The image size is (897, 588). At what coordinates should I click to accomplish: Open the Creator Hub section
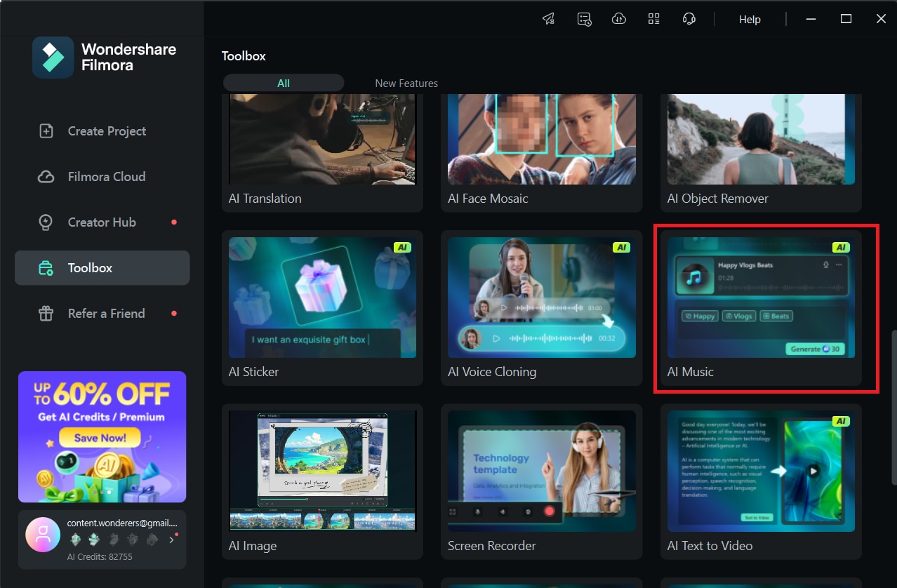pyautogui.click(x=102, y=222)
